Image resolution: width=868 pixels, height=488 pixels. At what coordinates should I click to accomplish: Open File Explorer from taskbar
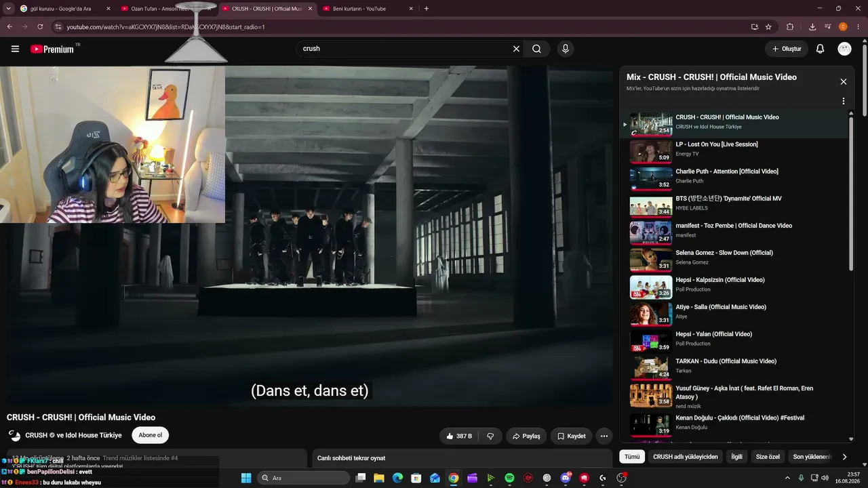point(379,478)
